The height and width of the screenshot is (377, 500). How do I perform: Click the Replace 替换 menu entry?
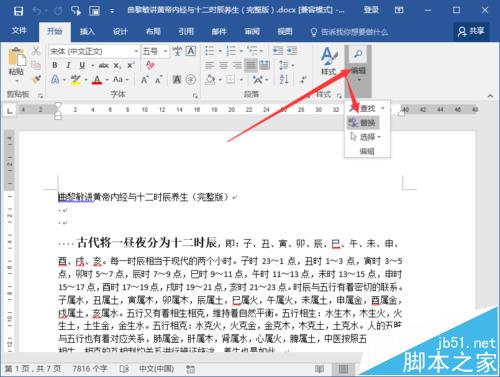(363, 123)
